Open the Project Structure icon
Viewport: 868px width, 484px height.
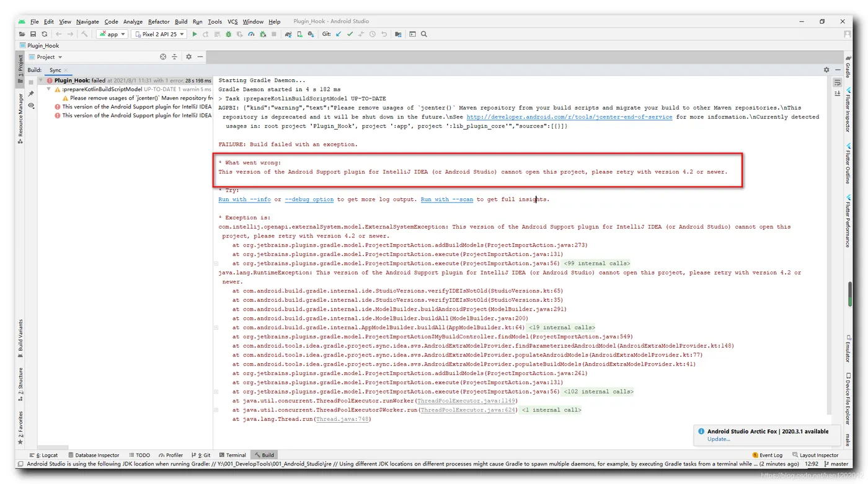point(398,34)
